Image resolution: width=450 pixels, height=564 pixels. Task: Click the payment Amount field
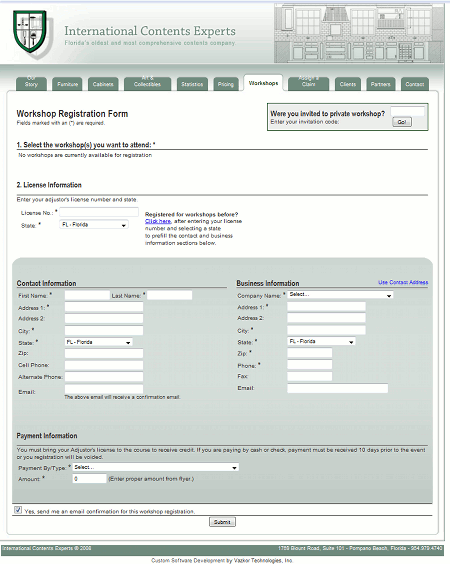pyautogui.click(x=90, y=479)
